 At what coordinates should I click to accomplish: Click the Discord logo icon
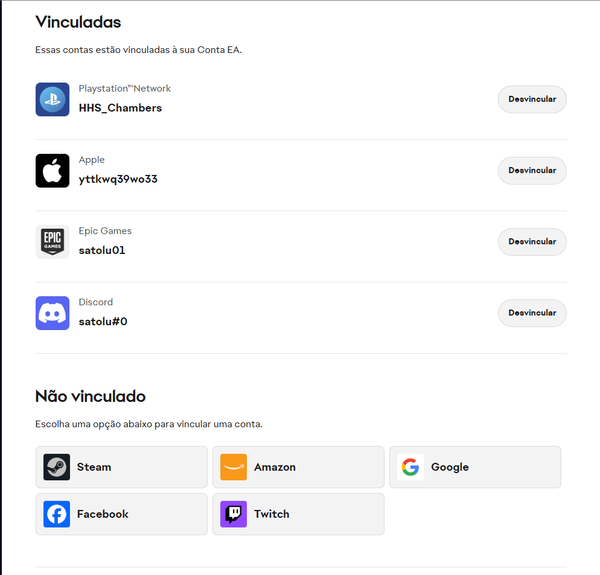52,313
